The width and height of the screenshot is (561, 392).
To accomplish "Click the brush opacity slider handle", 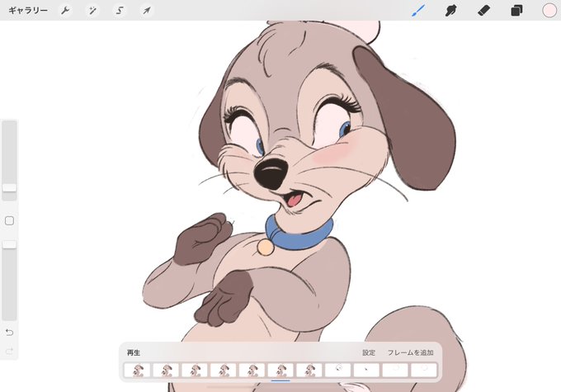I will point(9,244).
